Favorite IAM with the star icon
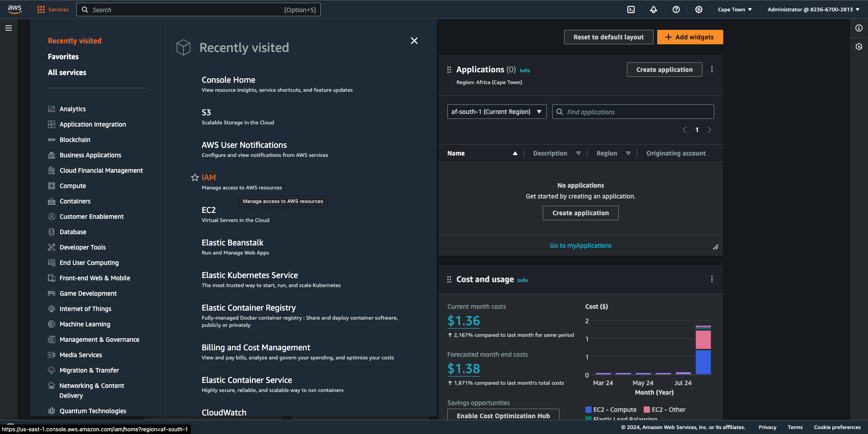The height and width of the screenshot is (434, 868). coord(195,178)
